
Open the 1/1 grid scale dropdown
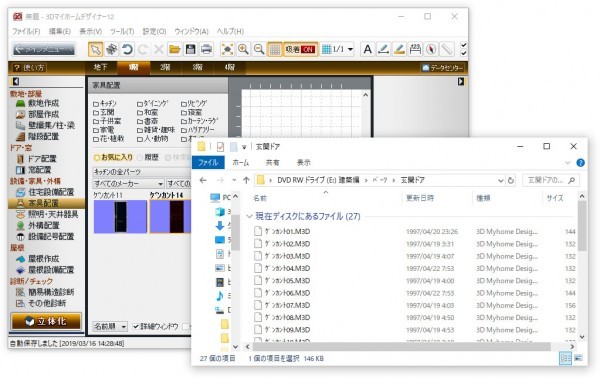click(x=350, y=49)
